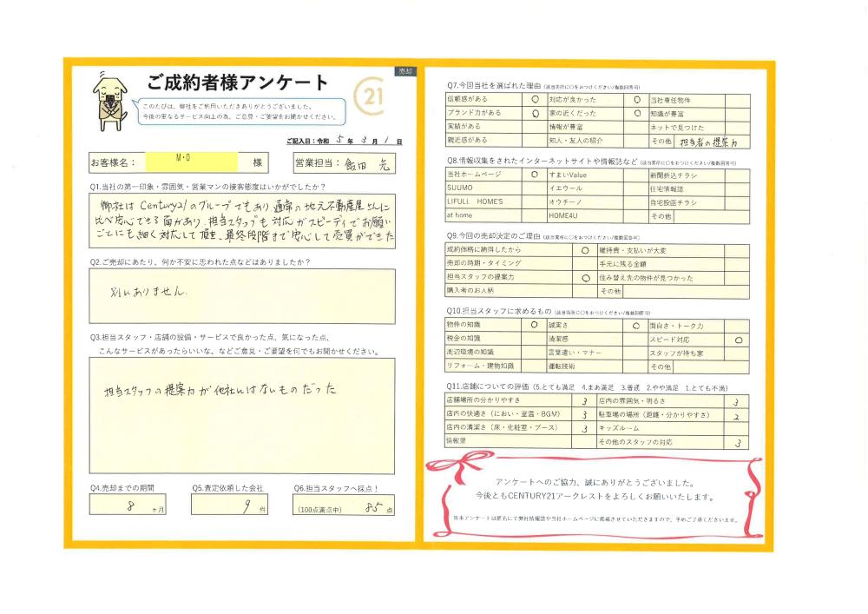Select the Q5 査定依頼した会社 count field
Screen dimensions: 868x614
[229, 505]
